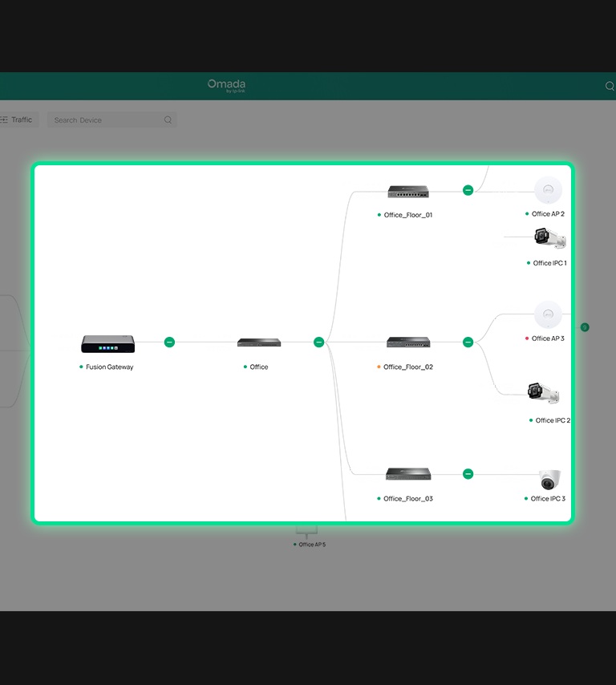Select the Office IPC 1 camera icon
616x685 pixels.
pyautogui.click(x=550, y=238)
